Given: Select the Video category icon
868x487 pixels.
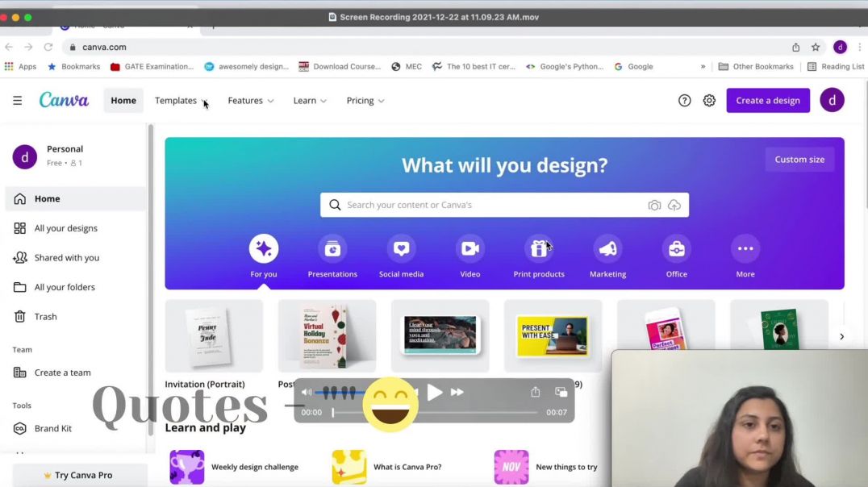Looking at the screenshot, I should click(470, 248).
